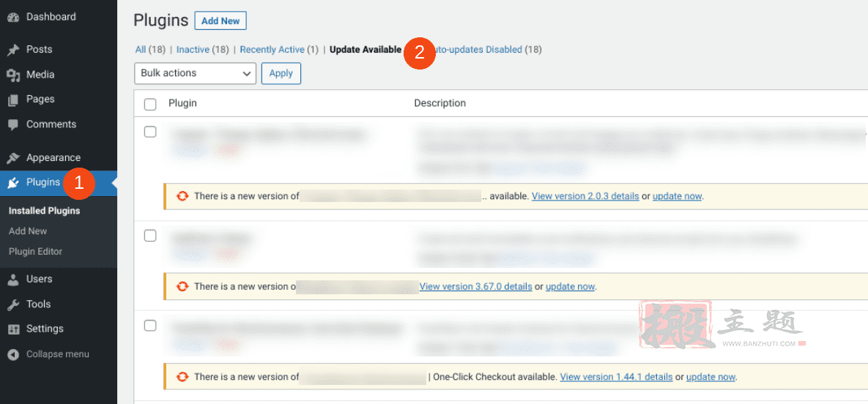
Task: Click update icon beside version 3.67.0 notice
Action: point(182,287)
